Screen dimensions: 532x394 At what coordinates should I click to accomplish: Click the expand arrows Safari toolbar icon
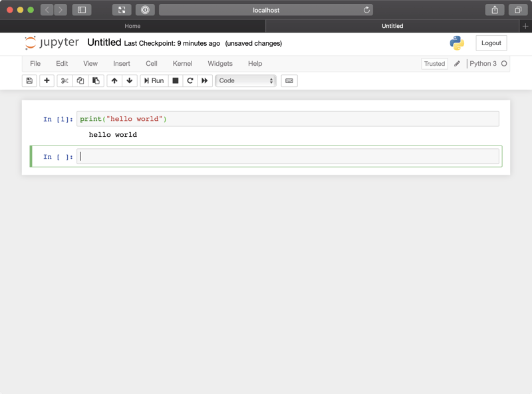[x=122, y=10]
